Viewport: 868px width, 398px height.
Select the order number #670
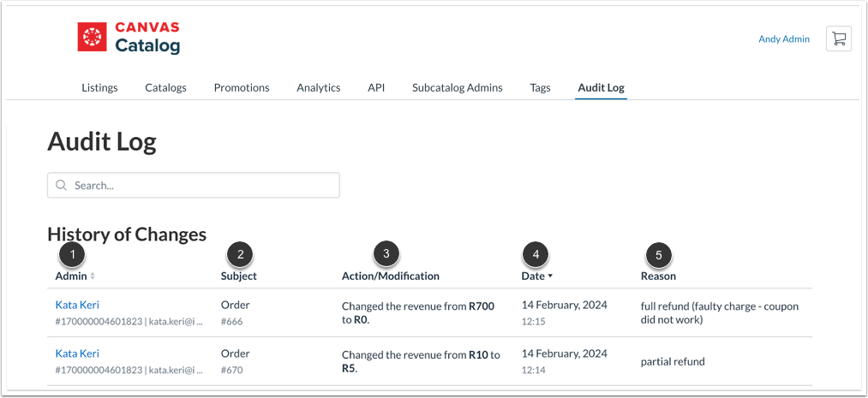coord(231,370)
